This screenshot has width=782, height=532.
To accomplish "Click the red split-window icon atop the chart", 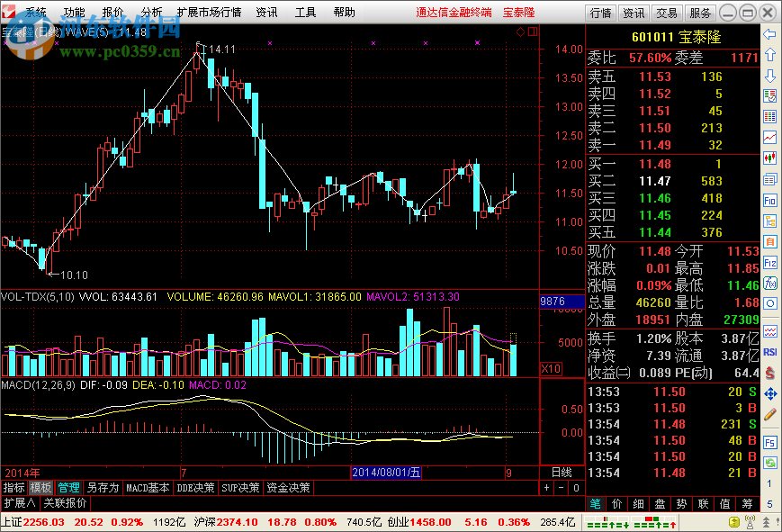I will [533, 32].
